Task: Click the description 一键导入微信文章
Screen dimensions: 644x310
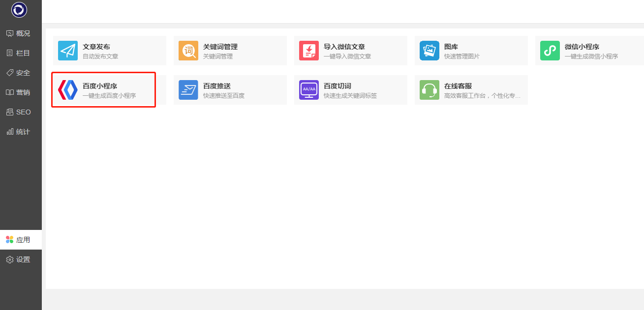Action: point(347,56)
